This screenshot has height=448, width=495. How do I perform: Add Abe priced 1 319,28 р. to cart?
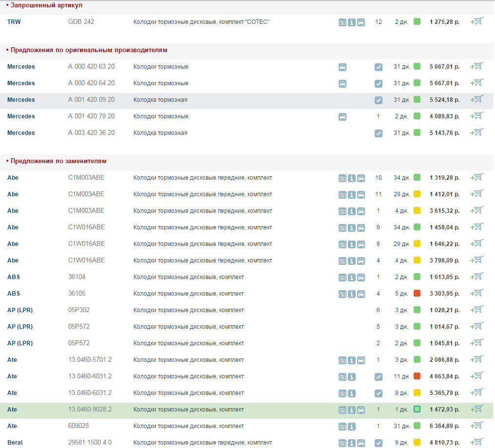coord(477,177)
